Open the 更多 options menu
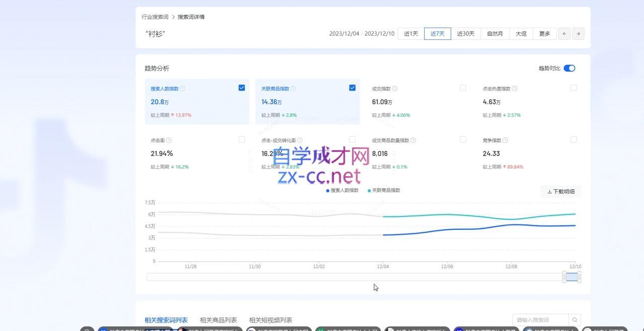644x331 pixels. click(x=544, y=33)
